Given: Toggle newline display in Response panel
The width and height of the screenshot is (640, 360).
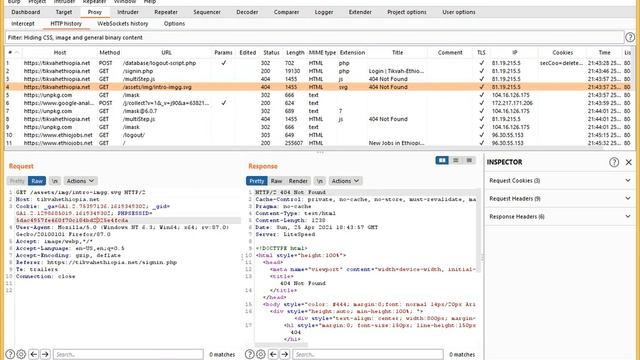Looking at the screenshot, I should (x=320, y=181).
